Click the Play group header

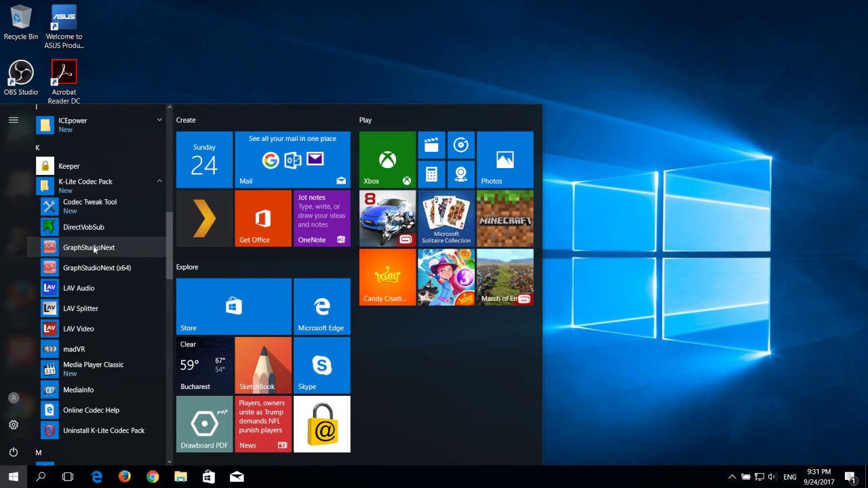pyautogui.click(x=366, y=120)
